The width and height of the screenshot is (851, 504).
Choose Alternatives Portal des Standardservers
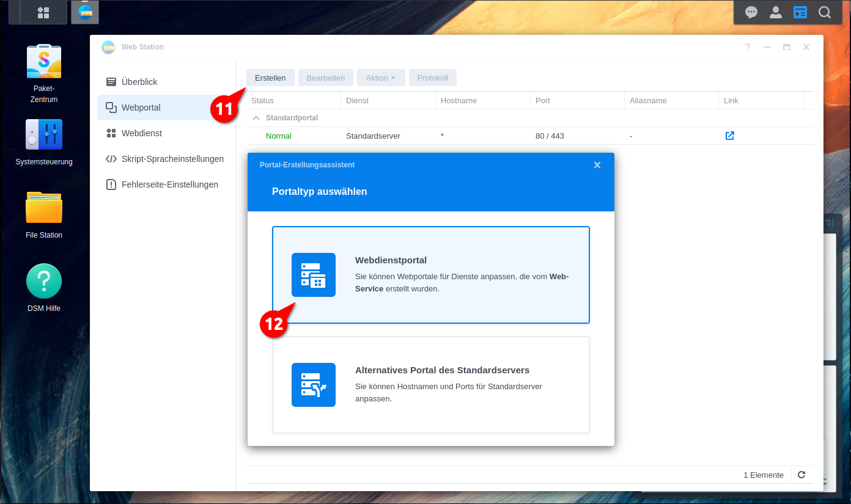coord(430,385)
